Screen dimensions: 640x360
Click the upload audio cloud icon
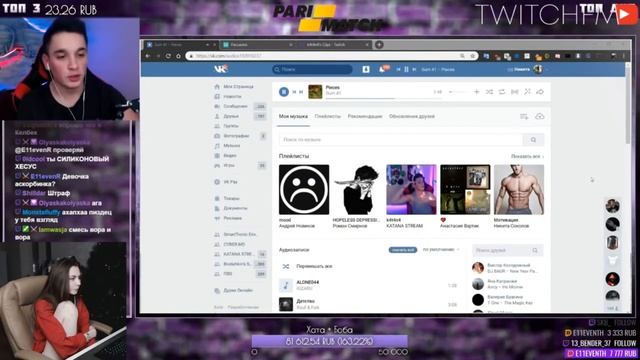[x=540, y=117]
